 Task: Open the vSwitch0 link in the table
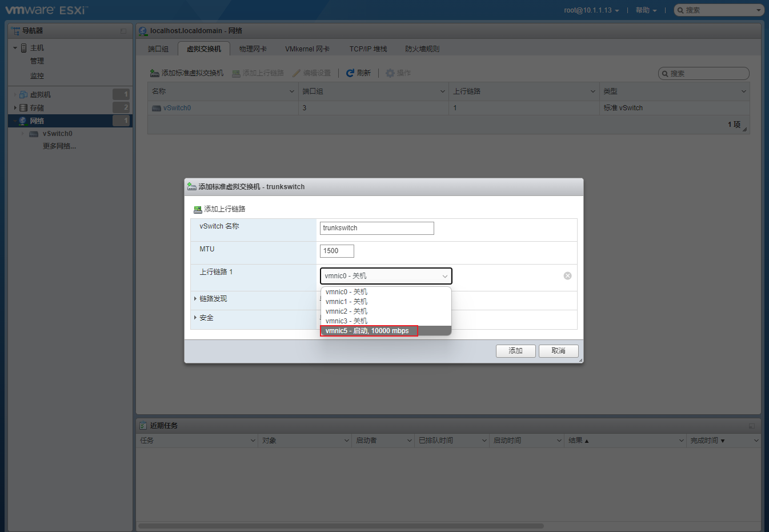pyautogui.click(x=177, y=108)
